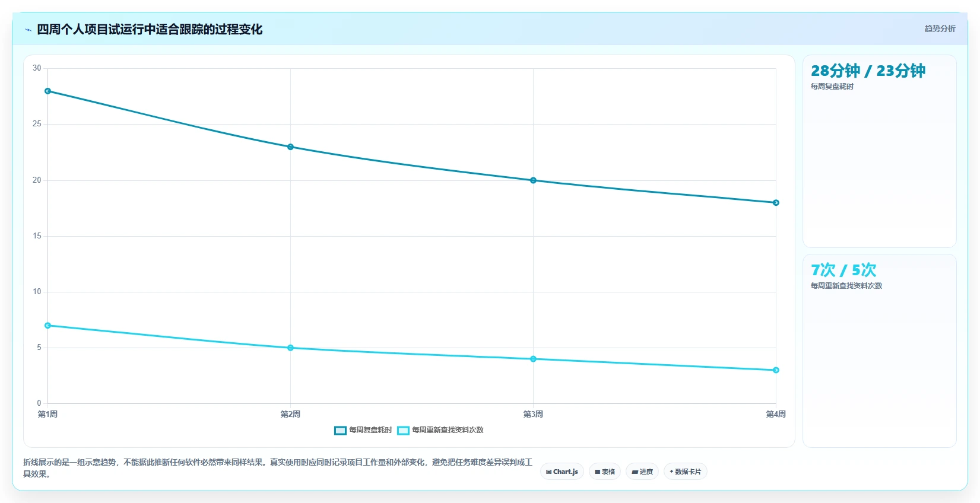This screenshot has width=980, height=503.
Task: Click the 20 y-axis label
Action: tap(37, 180)
